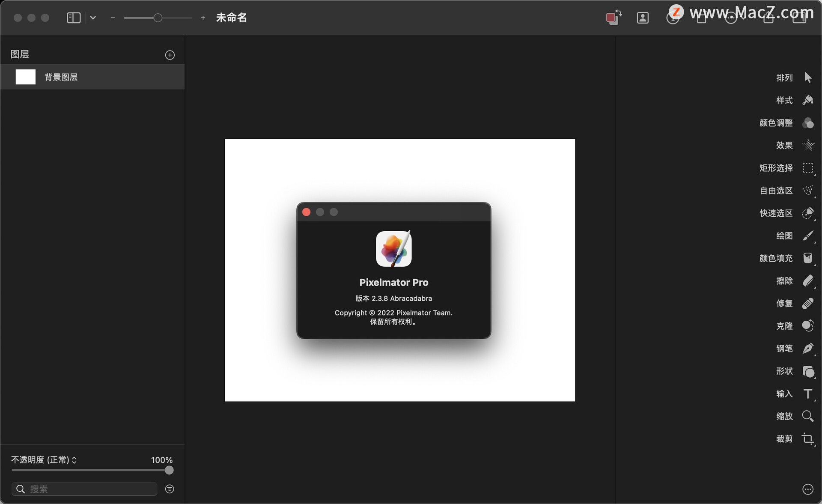
Task: Select the 克隆 clone tool
Action: click(x=807, y=326)
